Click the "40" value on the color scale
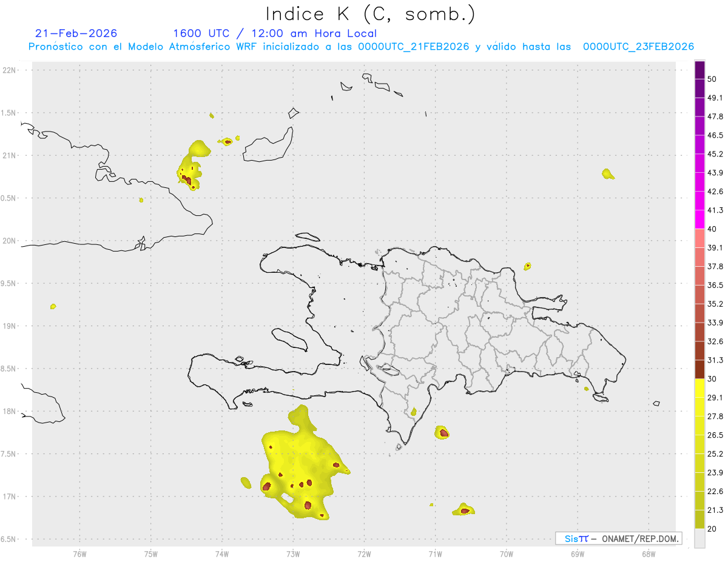 (712, 229)
